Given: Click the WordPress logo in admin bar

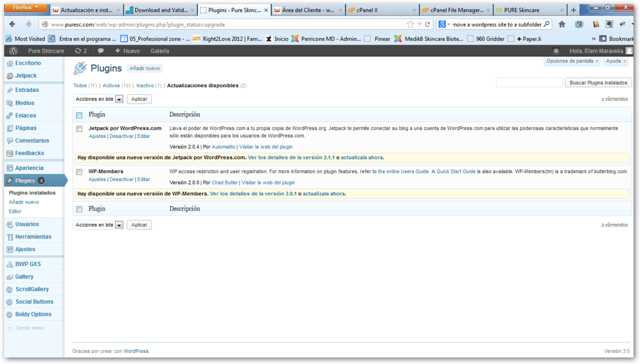Looking at the screenshot, I should coord(13,51).
